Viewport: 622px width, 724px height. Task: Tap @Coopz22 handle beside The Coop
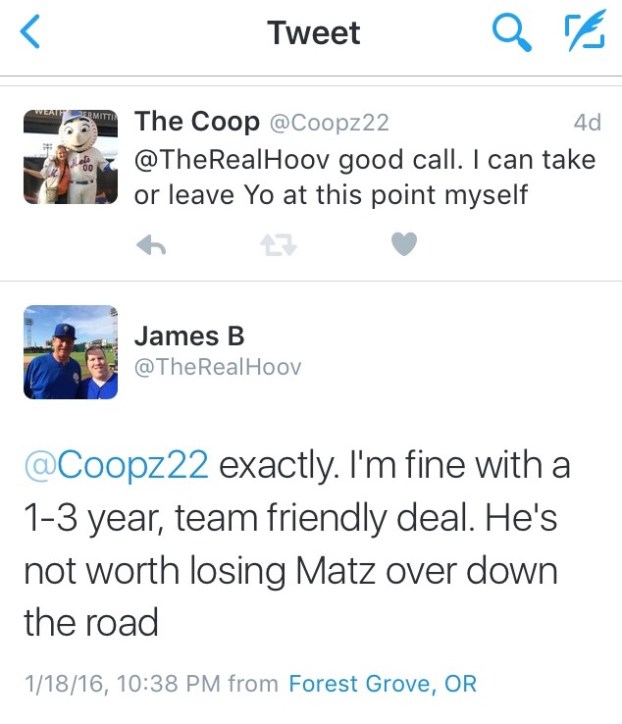[x=329, y=123]
